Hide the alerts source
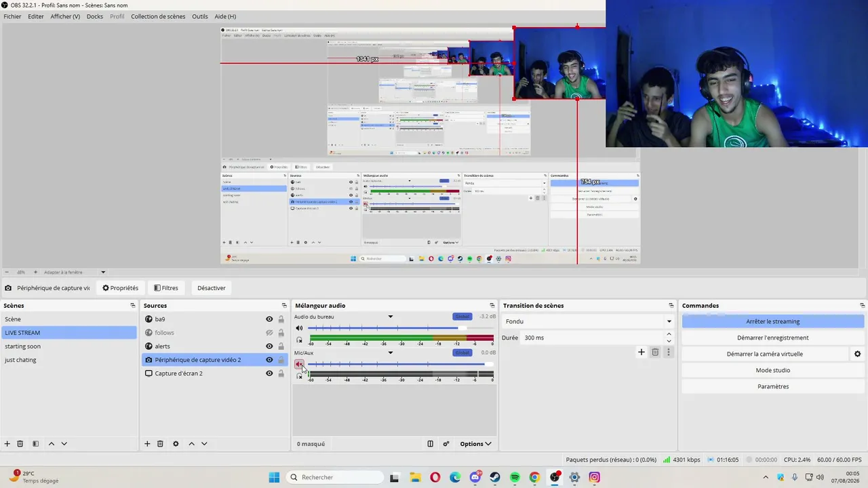This screenshot has width=868, height=488. 269,346
